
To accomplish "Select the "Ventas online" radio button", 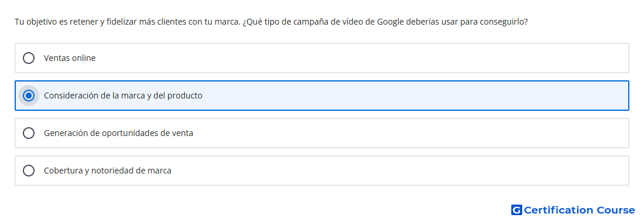I will (29, 58).
